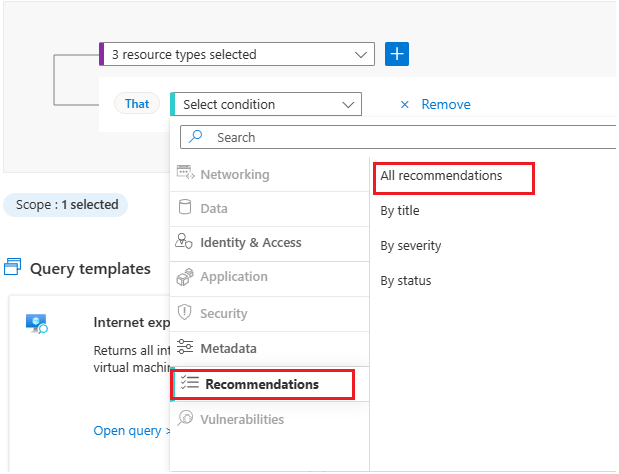Click the Application cube icon
This screenshot has width=619, height=474.
click(x=184, y=277)
